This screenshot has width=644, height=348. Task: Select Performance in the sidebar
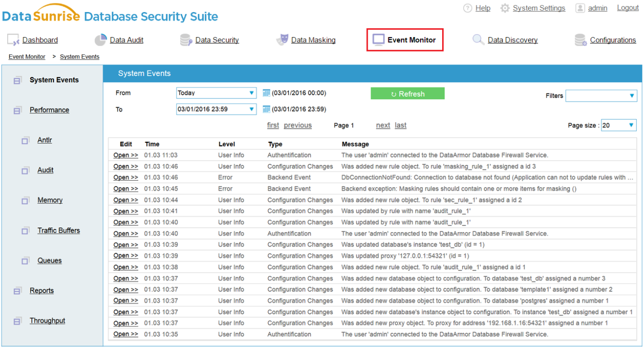[x=50, y=110]
